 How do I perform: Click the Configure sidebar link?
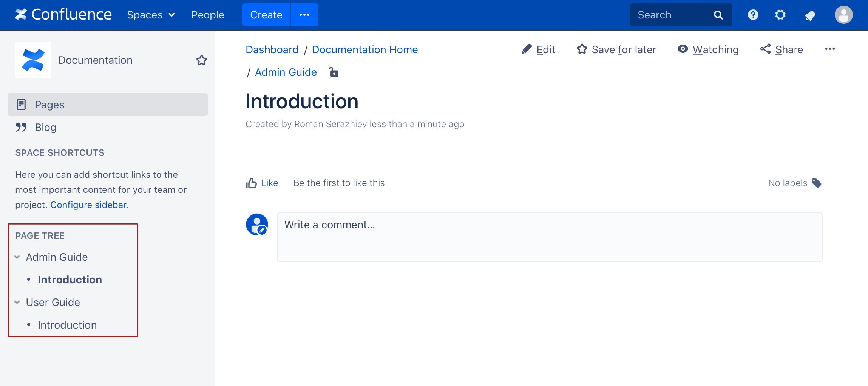point(88,205)
